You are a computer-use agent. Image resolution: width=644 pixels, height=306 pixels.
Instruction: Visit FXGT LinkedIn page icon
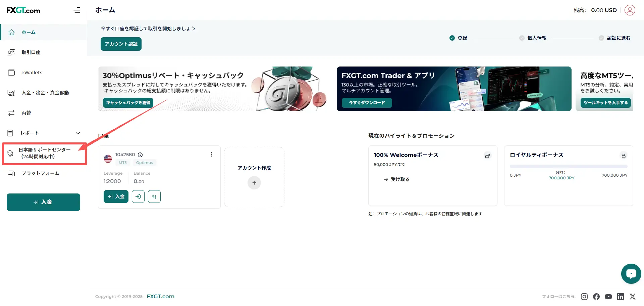[621, 297]
